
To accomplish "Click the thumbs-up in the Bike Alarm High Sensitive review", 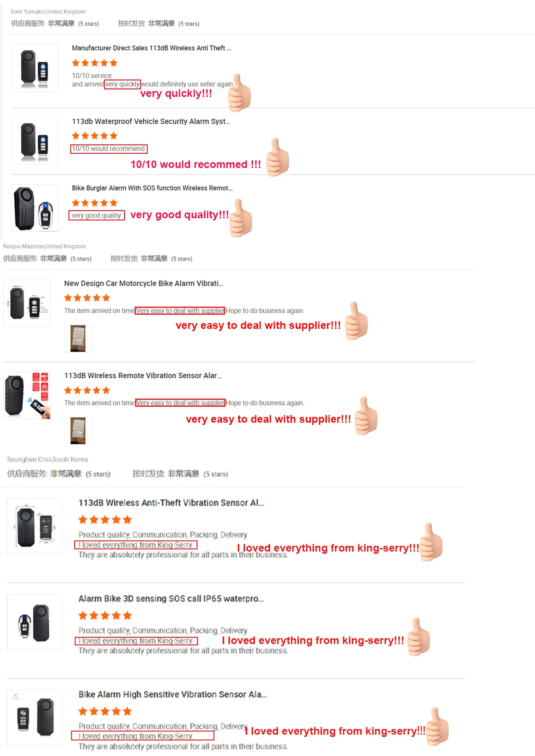I will point(437,727).
